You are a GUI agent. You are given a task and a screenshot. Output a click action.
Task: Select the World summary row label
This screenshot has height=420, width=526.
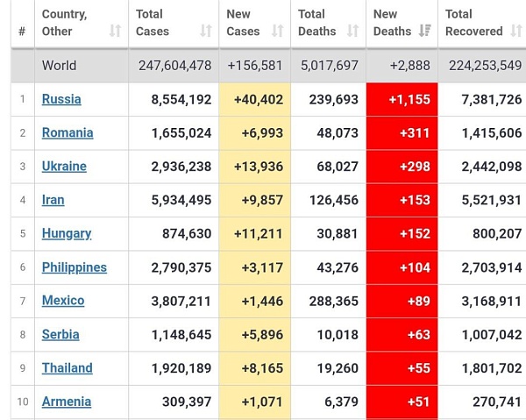click(x=59, y=66)
